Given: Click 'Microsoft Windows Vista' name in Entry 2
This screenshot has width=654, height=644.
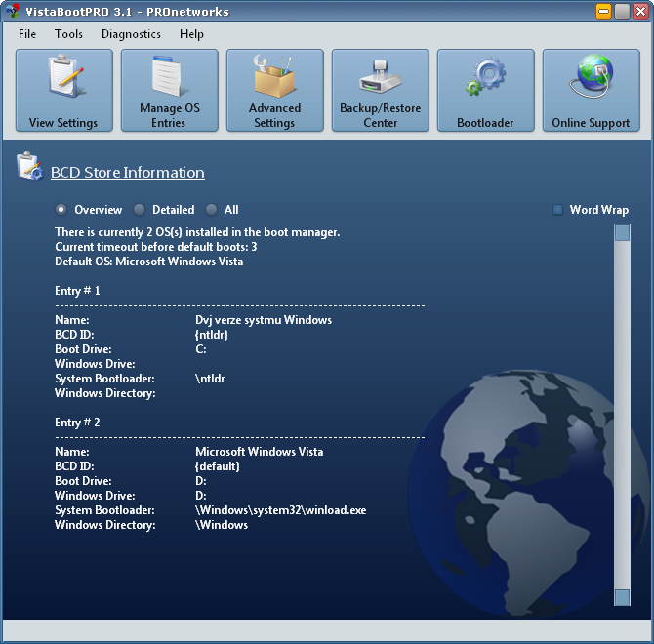Looking at the screenshot, I should point(259,452).
